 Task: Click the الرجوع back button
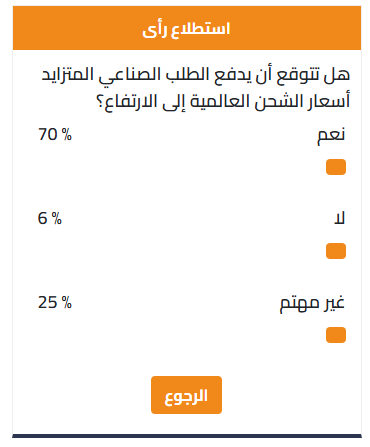pyautogui.click(x=186, y=395)
